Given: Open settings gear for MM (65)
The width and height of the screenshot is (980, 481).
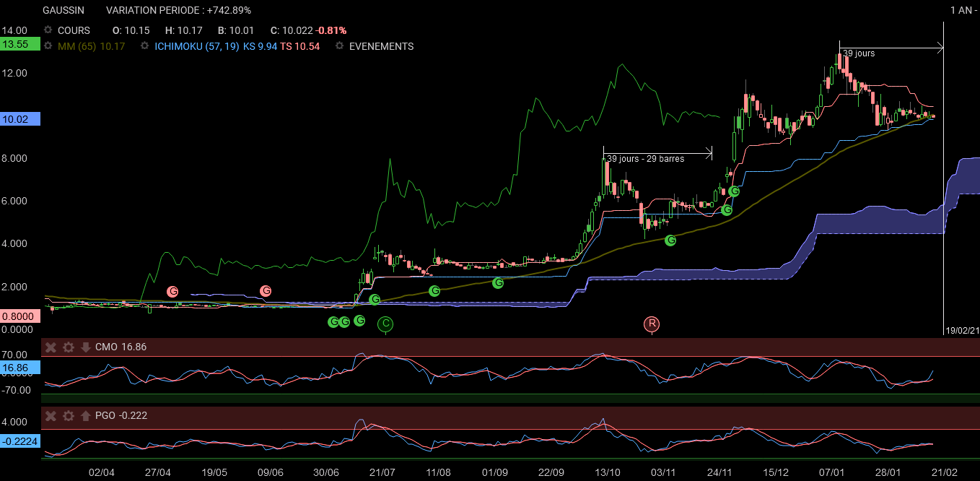Looking at the screenshot, I should pos(48,46).
